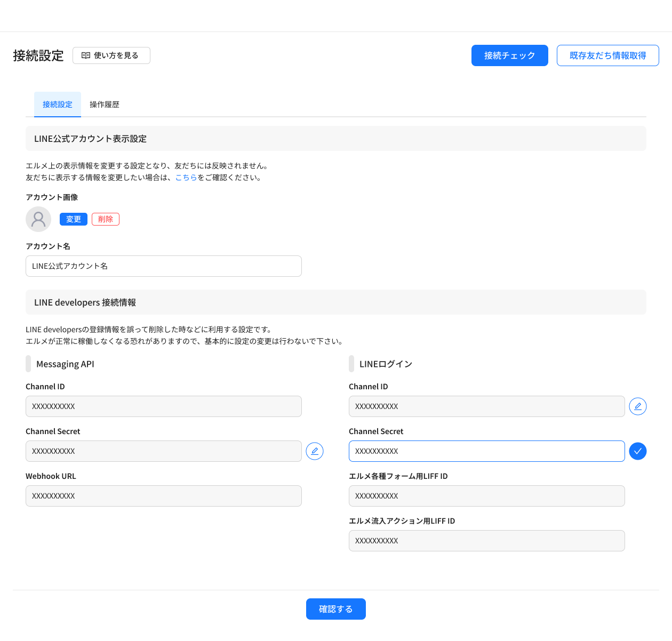Click the book icon in 使い方を見る
The width and height of the screenshot is (672, 641).
click(86, 55)
